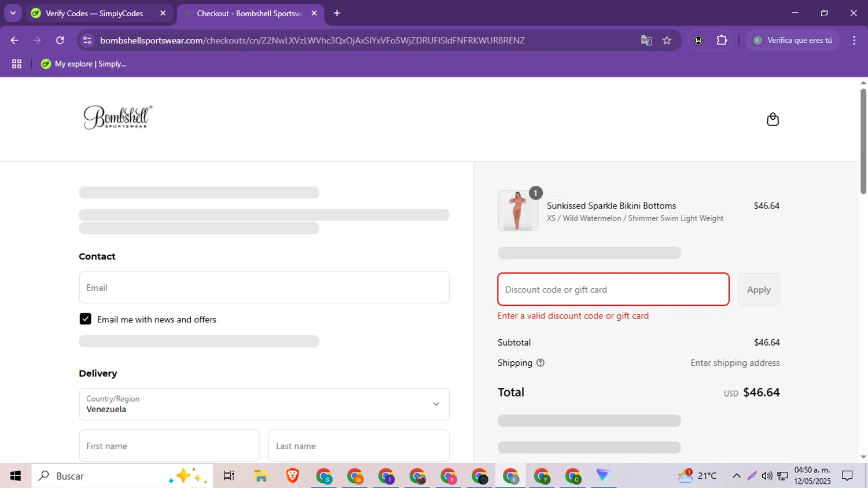Focus the Discount code or gift card field
Screen dimensions: 868x488
point(613,289)
